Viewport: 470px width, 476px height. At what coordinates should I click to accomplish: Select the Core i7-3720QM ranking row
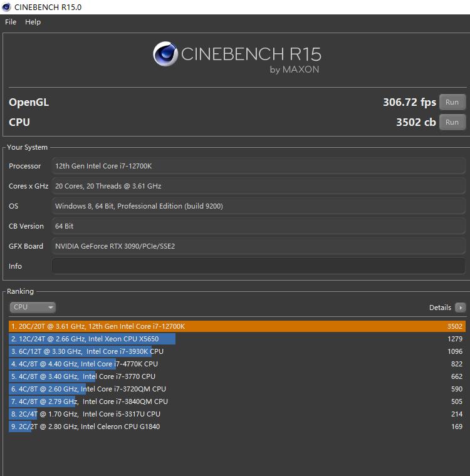click(x=237, y=389)
